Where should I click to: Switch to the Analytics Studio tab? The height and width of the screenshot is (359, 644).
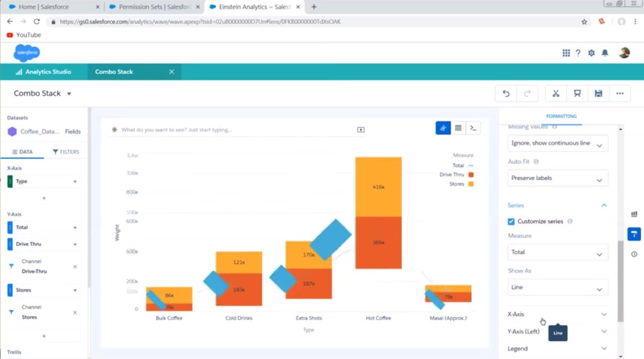(x=43, y=72)
